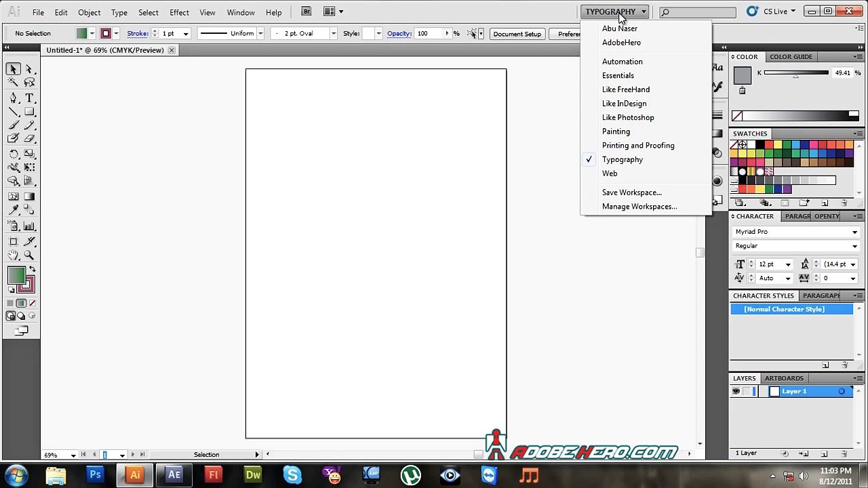Switch to the Artboards tab
The width and height of the screenshot is (868, 488).
pos(784,378)
